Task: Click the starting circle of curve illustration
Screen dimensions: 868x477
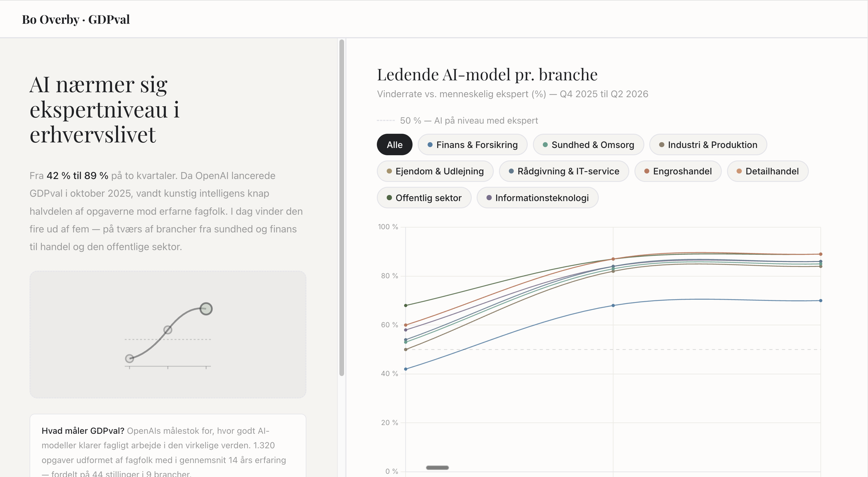Action: pos(129,358)
